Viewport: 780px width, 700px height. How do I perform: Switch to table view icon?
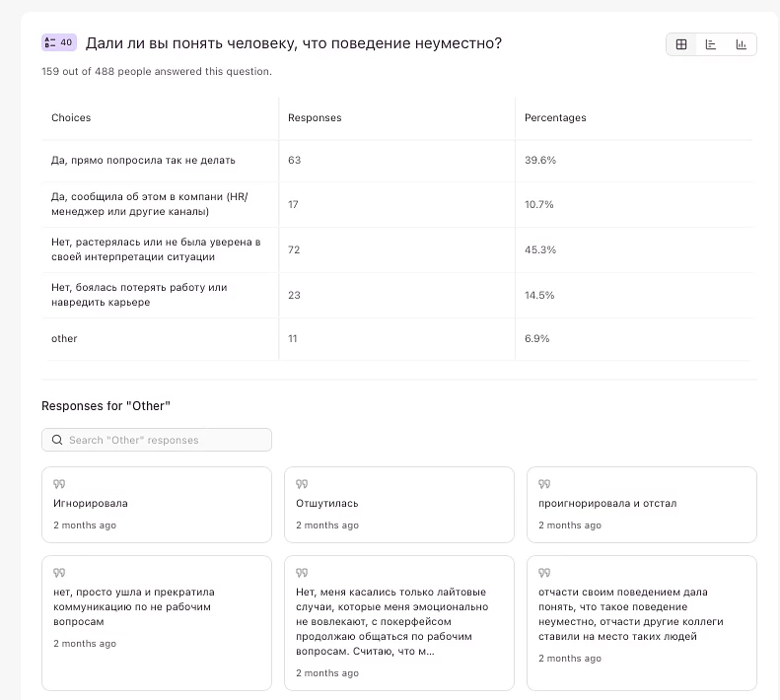(x=681, y=44)
